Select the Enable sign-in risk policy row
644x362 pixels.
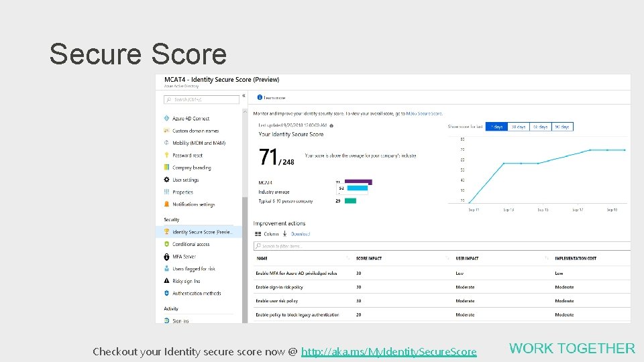(442, 287)
